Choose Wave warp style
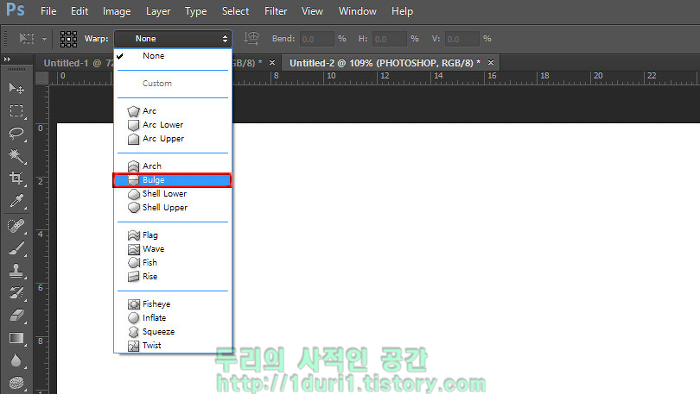The width and height of the screenshot is (700, 394). pyautogui.click(x=173, y=249)
